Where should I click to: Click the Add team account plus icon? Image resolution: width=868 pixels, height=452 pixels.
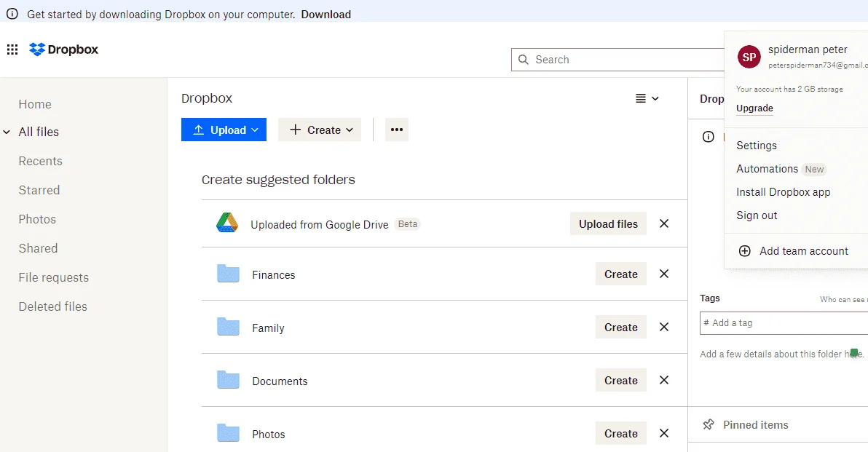coord(744,251)
